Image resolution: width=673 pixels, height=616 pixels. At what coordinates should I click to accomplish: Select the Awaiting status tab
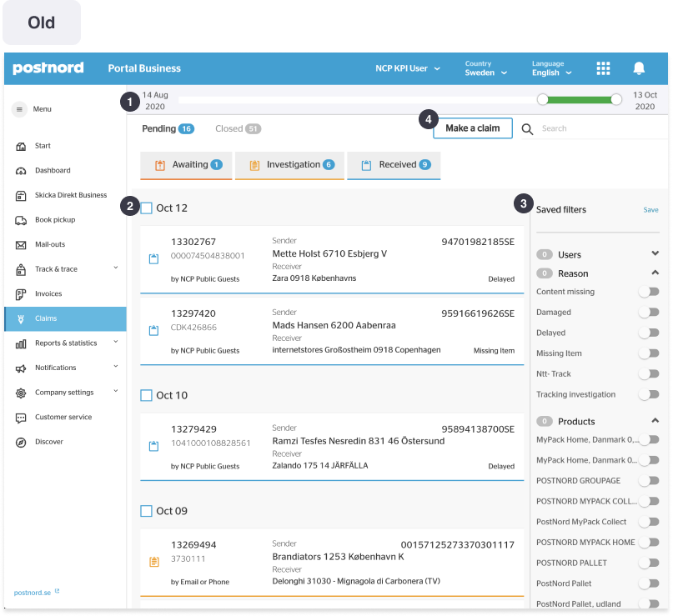click(186, 165)
